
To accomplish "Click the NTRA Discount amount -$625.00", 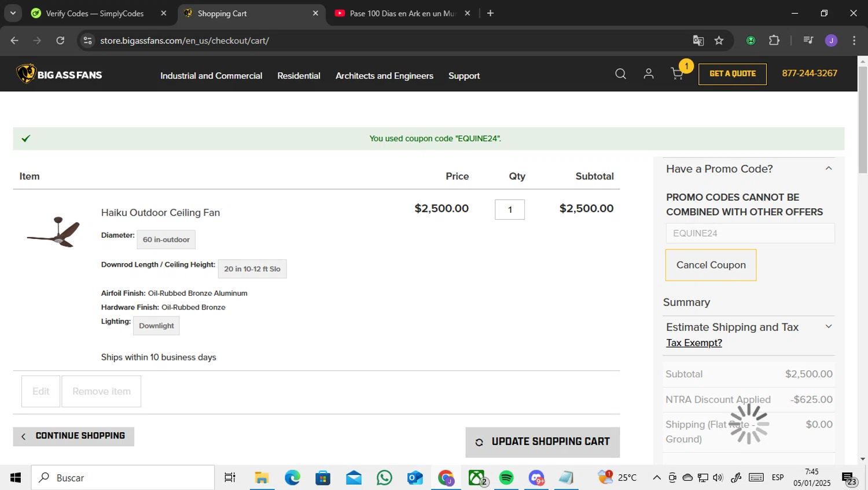I will (811, 400).
